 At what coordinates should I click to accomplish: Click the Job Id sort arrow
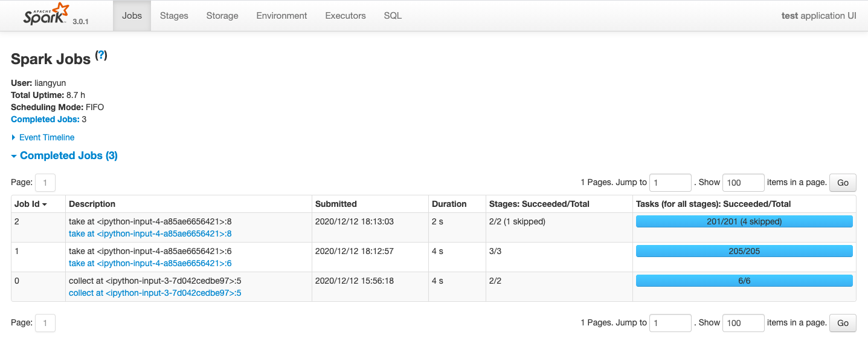[45, 204]
